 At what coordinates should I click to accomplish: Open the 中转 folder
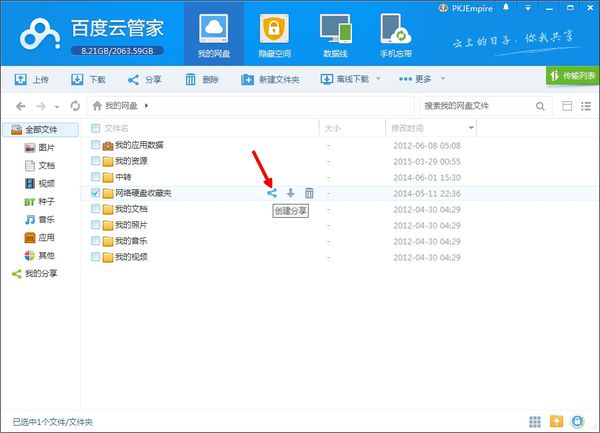[x=123, y=177]
